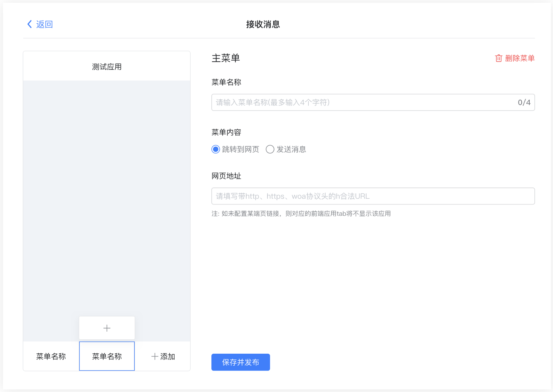Select the filled radio circle for 跳转到网页

(x=215, y=149)
